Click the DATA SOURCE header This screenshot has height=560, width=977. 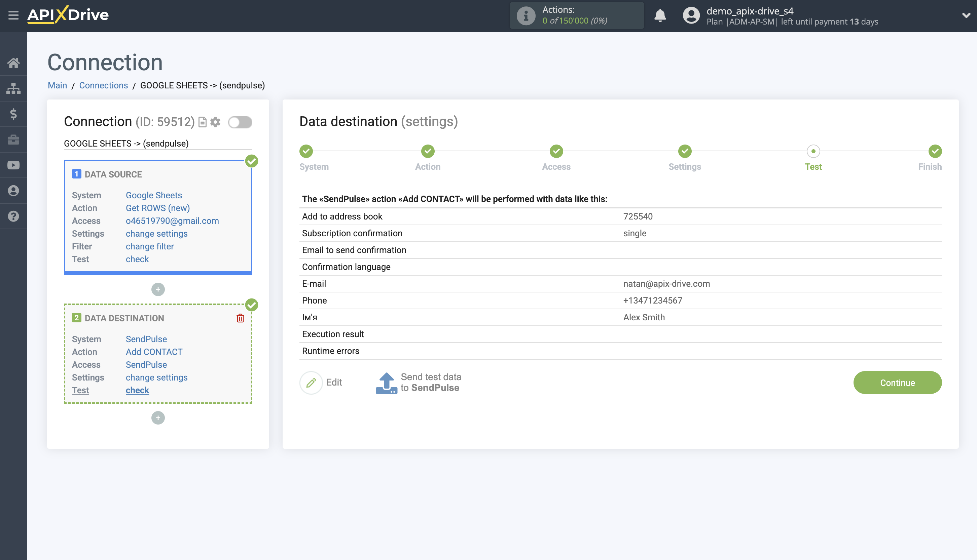[113, 174]
